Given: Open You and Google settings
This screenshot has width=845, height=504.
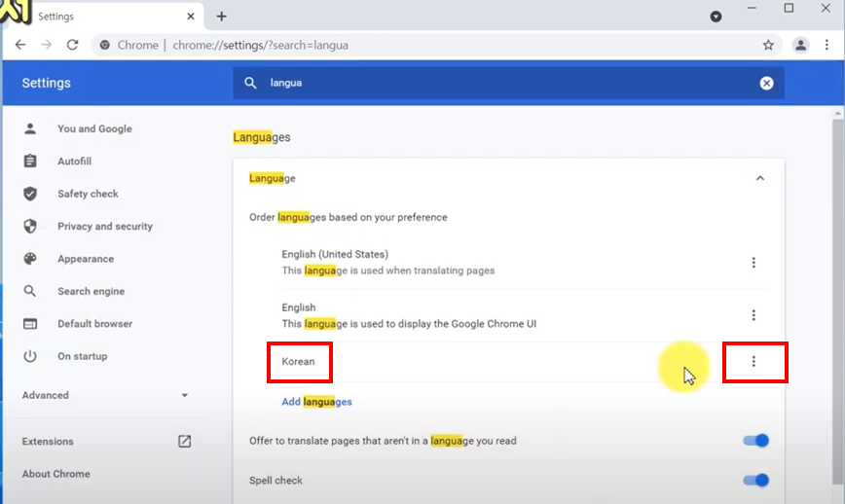Looking at the screenshot, I should (x=94, y=128).
